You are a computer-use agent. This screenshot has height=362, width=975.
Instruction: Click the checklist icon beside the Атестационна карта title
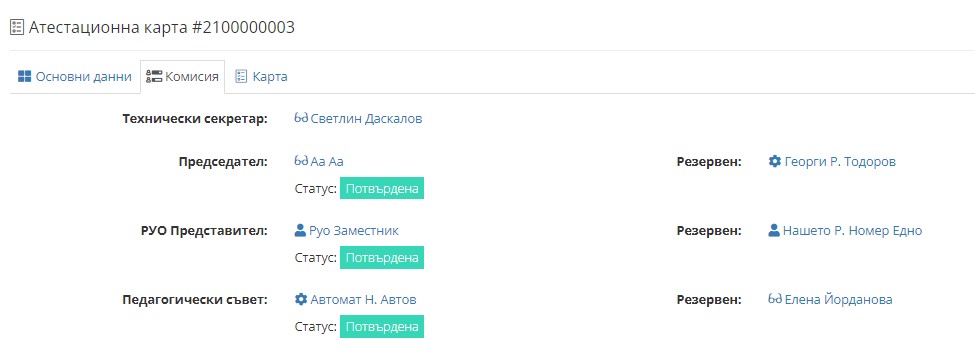click(x=17, y=27)
